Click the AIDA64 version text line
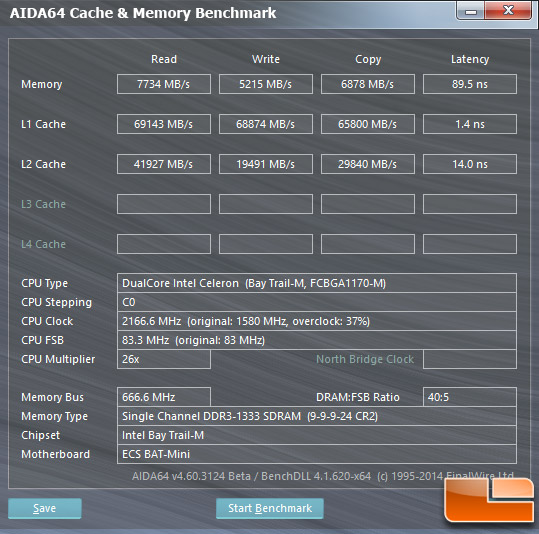 click(323, 476)
